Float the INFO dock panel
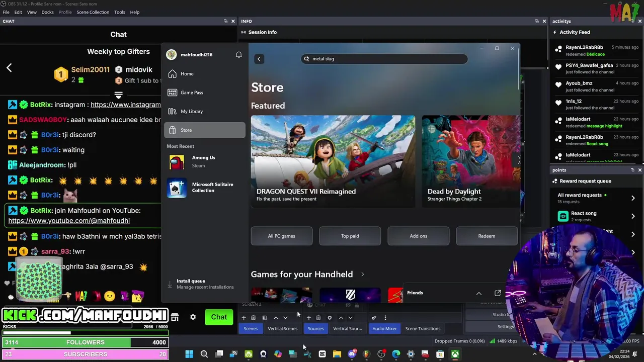Viewport: 644px width, 362px height. 537,21
